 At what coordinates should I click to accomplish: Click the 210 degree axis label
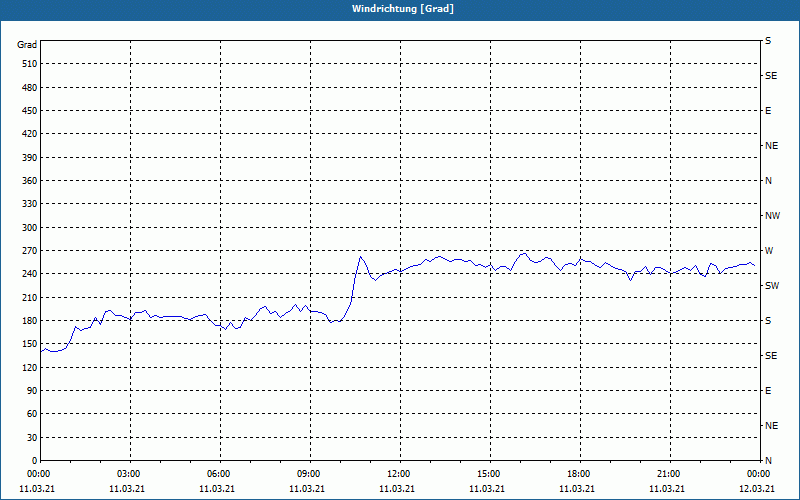coord(30,297)
